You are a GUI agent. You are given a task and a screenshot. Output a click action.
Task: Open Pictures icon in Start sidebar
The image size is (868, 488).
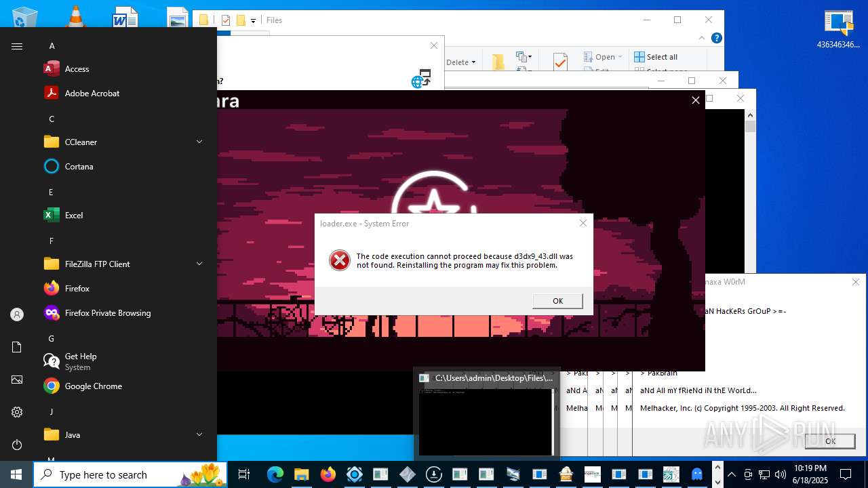point(17,380)
